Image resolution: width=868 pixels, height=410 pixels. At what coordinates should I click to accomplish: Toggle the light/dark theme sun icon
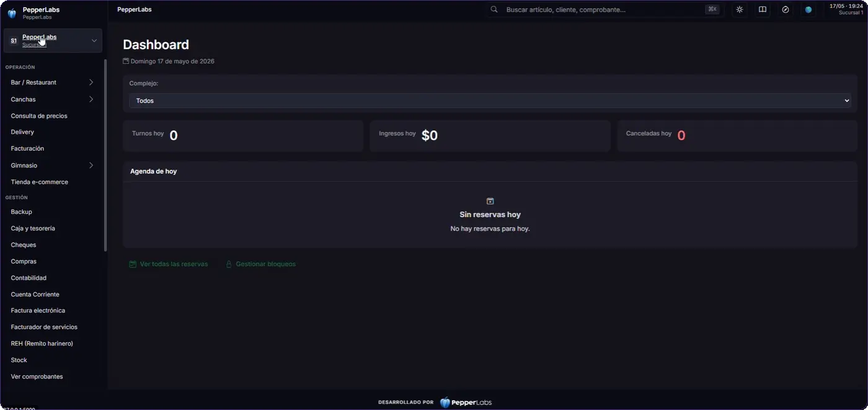pos(740,9)
